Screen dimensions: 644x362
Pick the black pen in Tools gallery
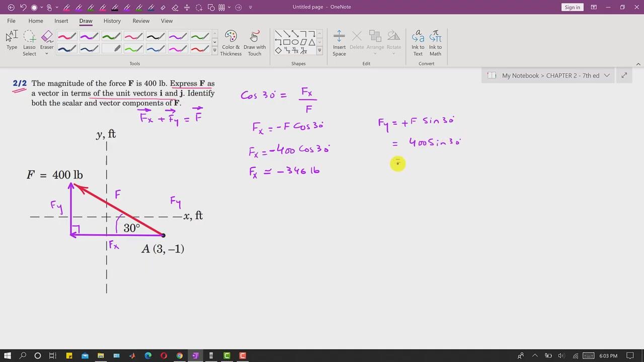click(155, 36)
